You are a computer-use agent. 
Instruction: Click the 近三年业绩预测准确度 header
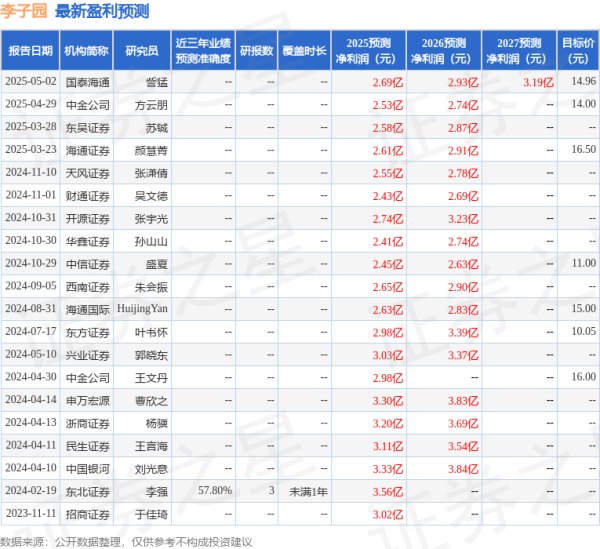201,49
